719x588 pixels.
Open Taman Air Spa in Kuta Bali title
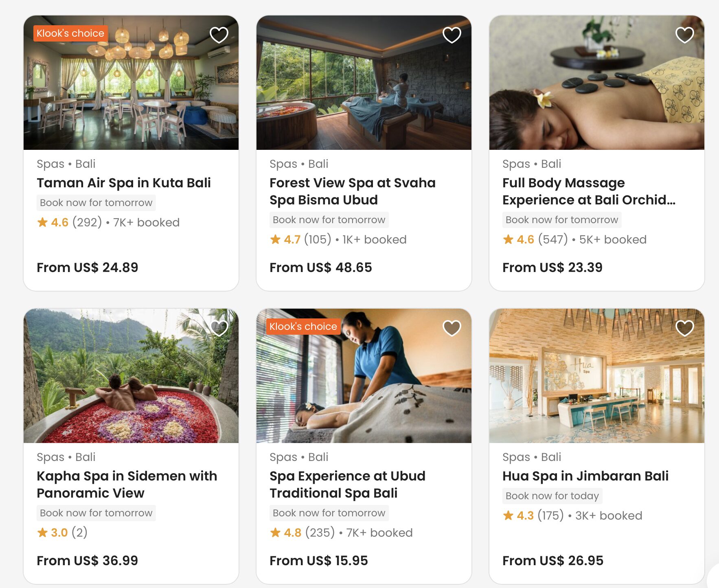click(124, 183)
